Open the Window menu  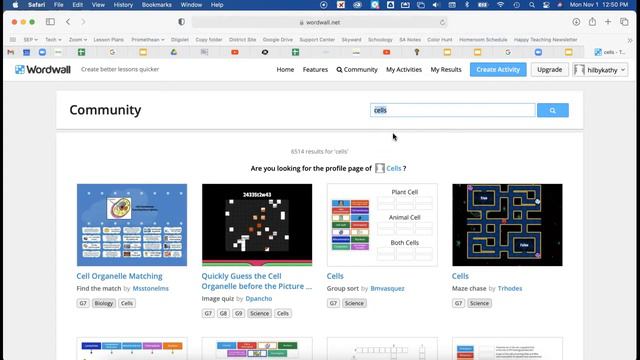pos(191,5)
